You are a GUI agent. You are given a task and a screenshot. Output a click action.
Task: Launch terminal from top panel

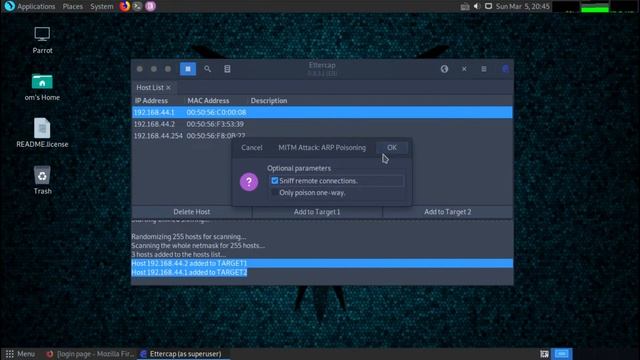point(138,6)
